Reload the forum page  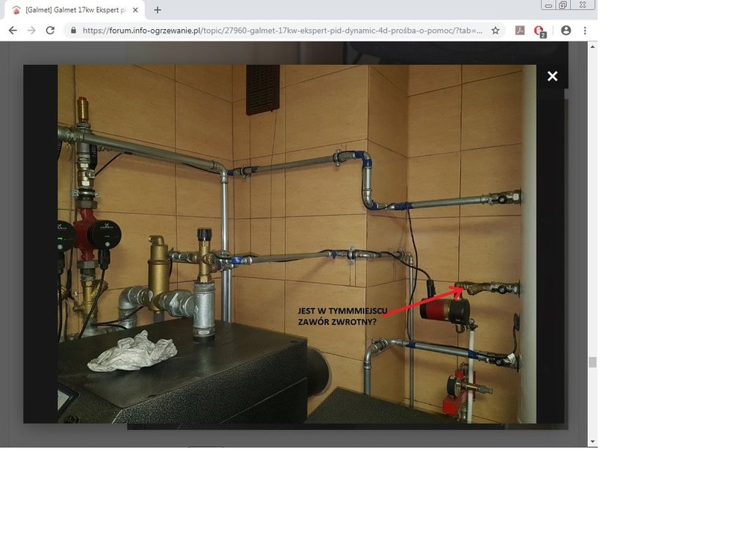[50, 31]
